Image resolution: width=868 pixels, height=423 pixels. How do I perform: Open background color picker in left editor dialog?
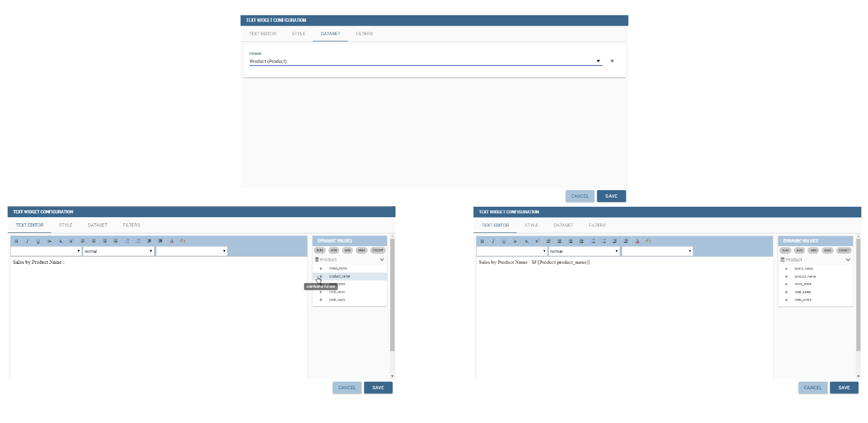click(183, 241)
